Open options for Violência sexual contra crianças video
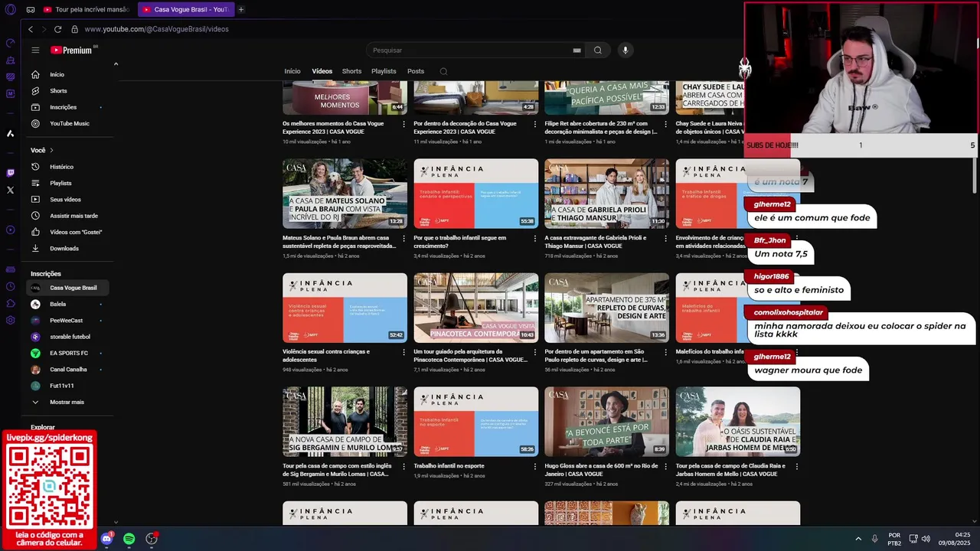 point(404,352)
